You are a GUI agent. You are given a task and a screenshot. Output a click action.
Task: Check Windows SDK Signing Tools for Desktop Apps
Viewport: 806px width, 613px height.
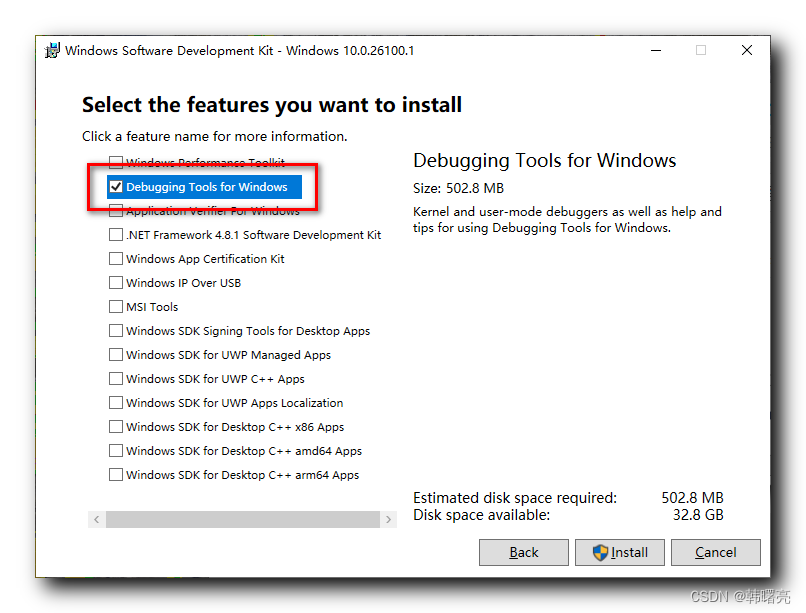click(x=116, y=331)
